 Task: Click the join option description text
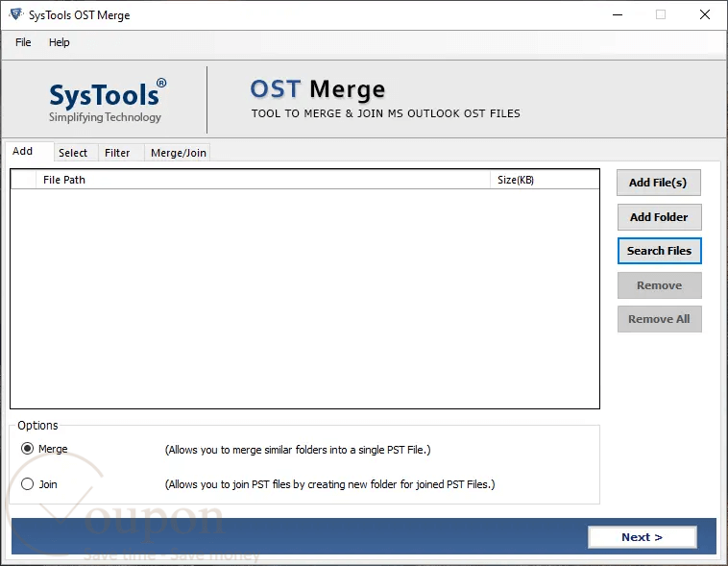tap(329, 484)
